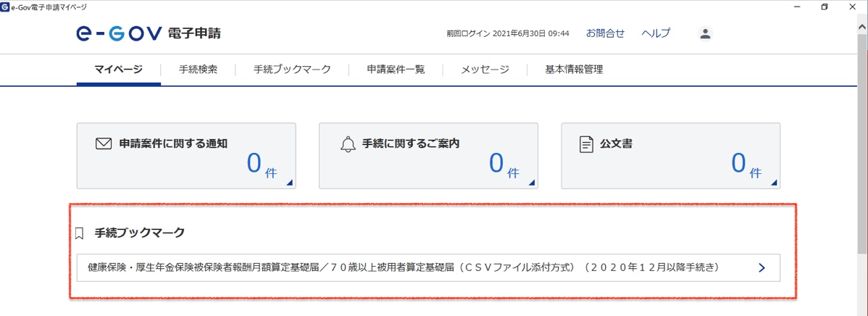The image size is (868, 316).
Task: Click the 手続ブックマーク section heading
Action: coord(140,233)
